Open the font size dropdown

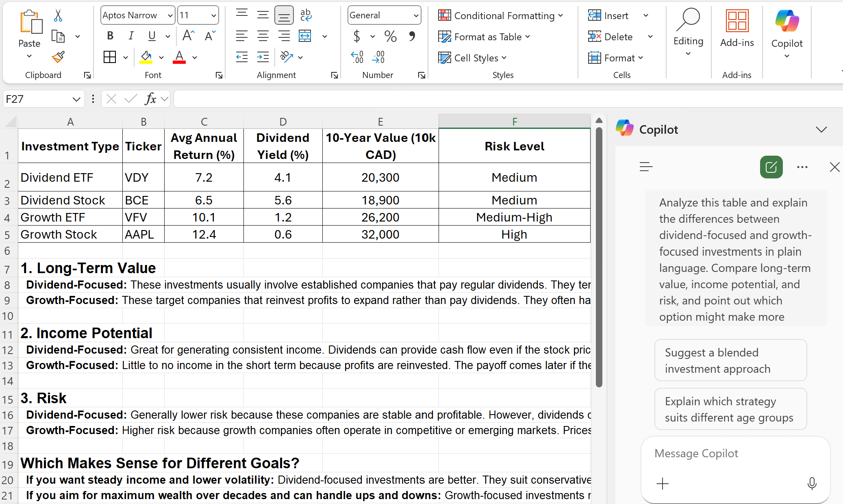[x=213, y=15]
